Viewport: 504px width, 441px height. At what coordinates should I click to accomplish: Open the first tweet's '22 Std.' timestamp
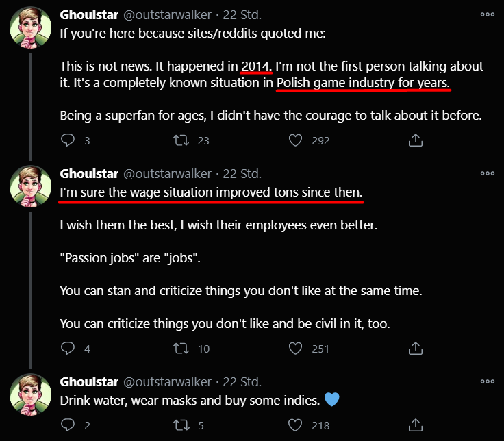coord(242,14)
